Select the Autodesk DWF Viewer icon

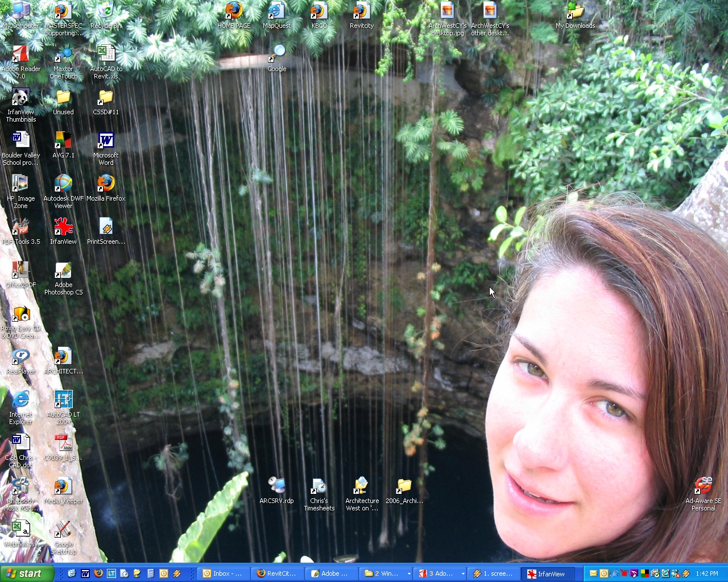click(x=63, y=184)
